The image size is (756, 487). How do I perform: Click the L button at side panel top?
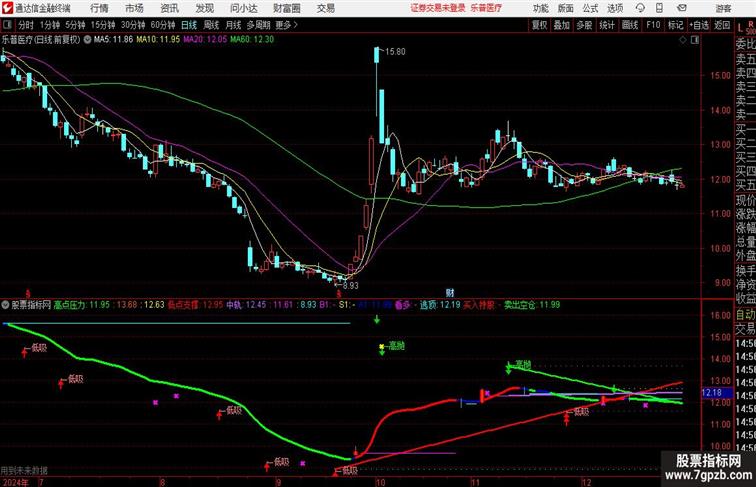coord(740,28)
